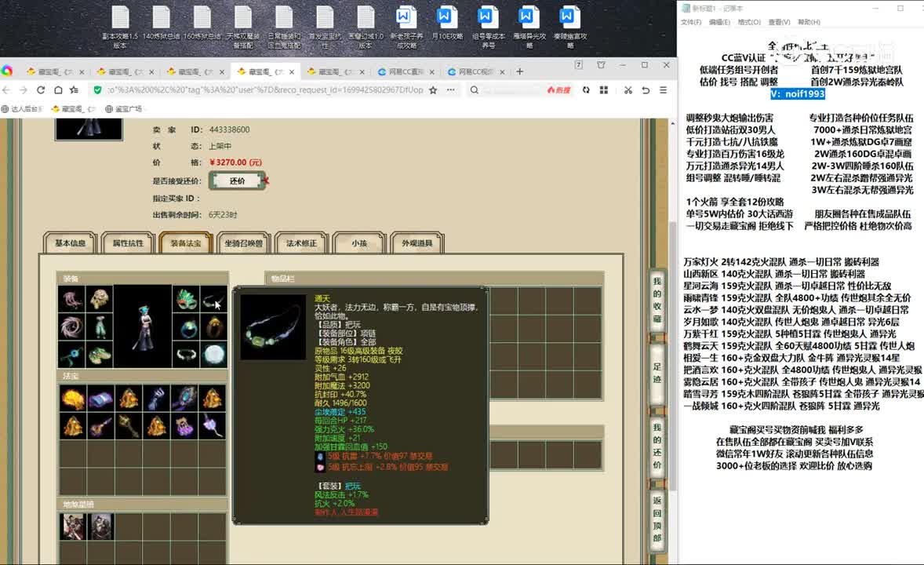Click the character model preview thumbnail

tap(89, 129)
